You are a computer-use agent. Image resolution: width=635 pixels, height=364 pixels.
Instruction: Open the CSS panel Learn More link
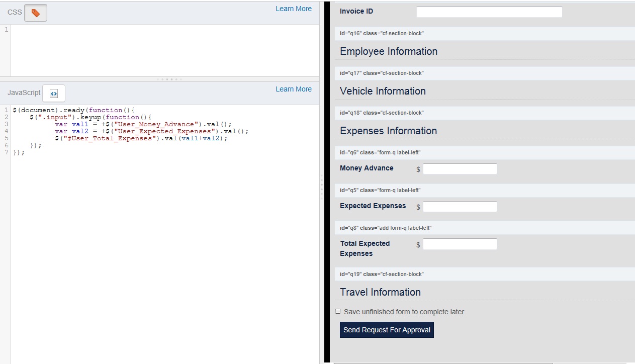coord(293,9)
